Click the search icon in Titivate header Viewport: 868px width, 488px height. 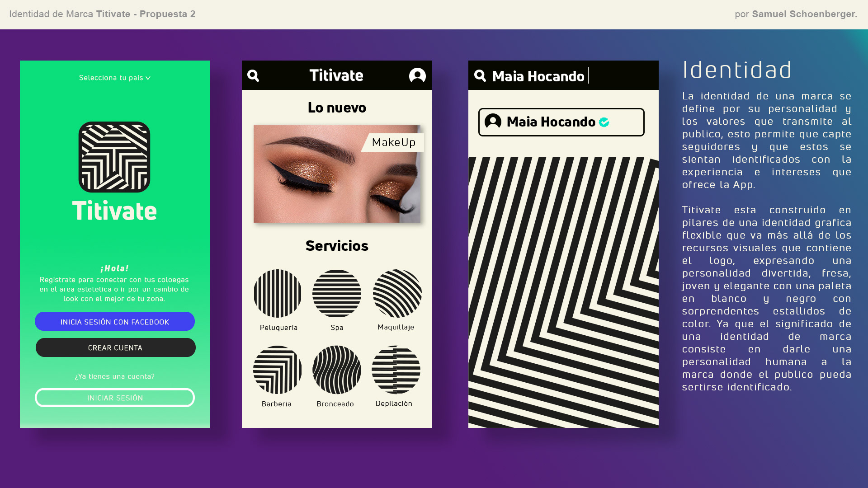coord(253,75)
